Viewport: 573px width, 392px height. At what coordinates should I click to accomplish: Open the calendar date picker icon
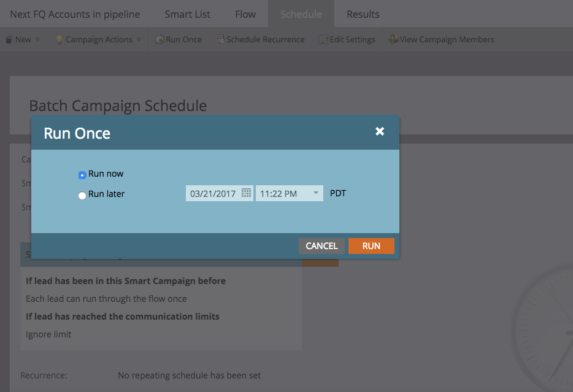(246, 193)
